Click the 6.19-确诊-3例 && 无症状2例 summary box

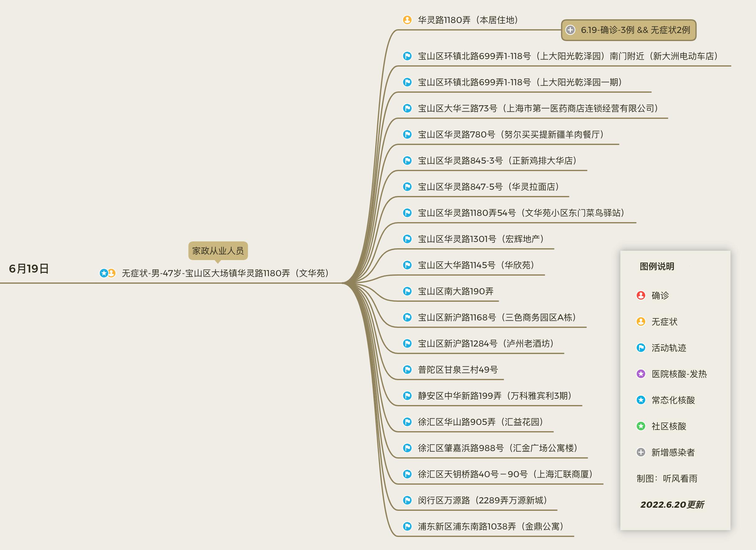point(635,30)
